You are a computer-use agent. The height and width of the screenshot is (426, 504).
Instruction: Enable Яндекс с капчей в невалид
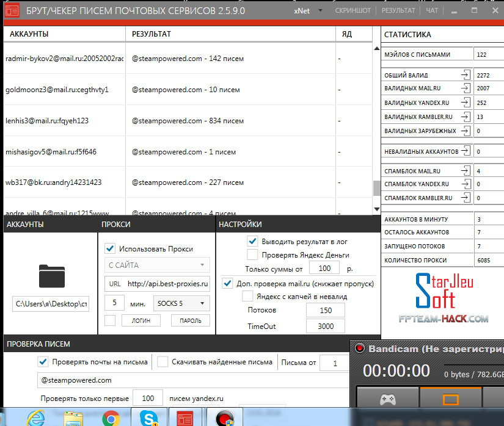coord(247,296)
